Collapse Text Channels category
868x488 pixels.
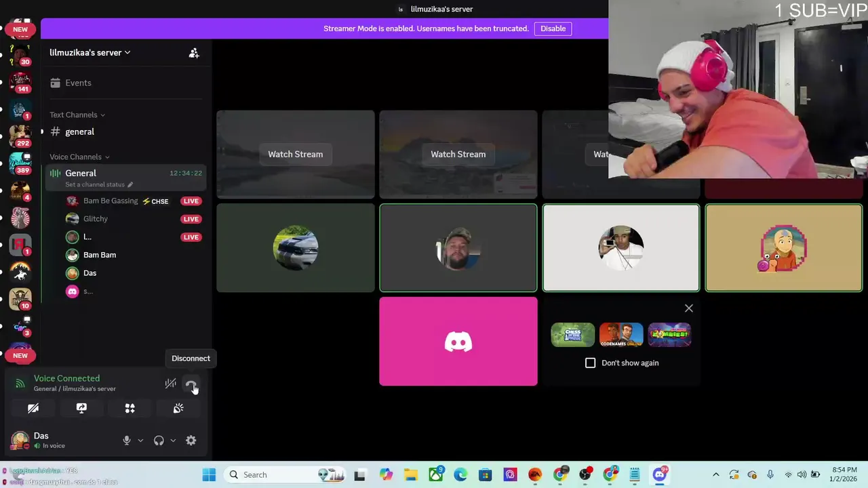tap(77, 115)
